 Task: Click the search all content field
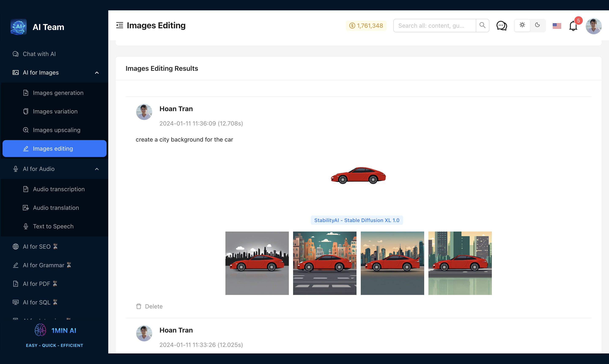[x=434, y=26]
